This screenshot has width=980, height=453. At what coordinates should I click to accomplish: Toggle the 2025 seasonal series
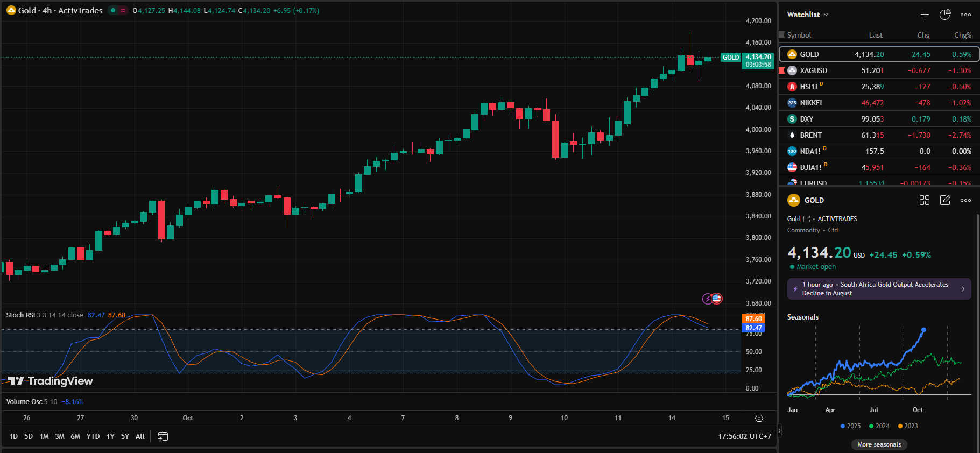(x=850, y=426)
